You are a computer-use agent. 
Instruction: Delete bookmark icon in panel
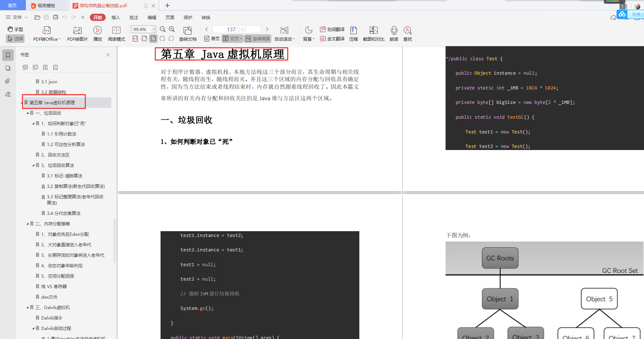(x=55, y=67)
